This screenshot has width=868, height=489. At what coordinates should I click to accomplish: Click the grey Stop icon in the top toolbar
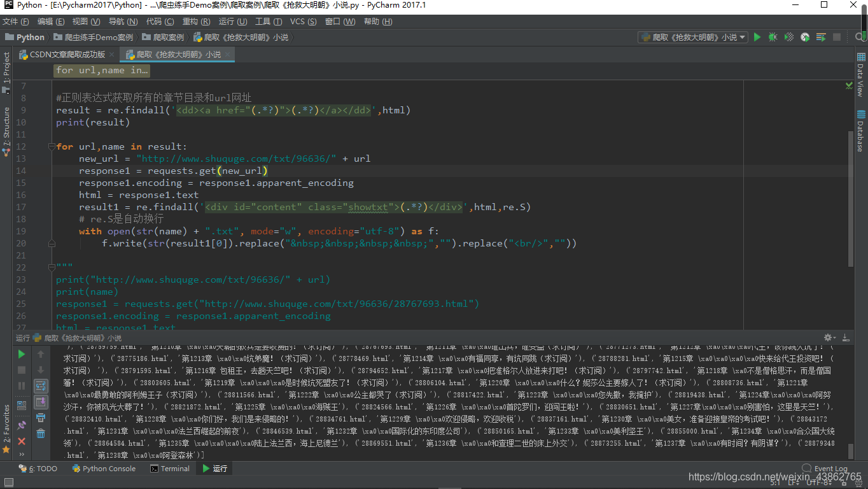pyautogui.click(x=837, y=38)
